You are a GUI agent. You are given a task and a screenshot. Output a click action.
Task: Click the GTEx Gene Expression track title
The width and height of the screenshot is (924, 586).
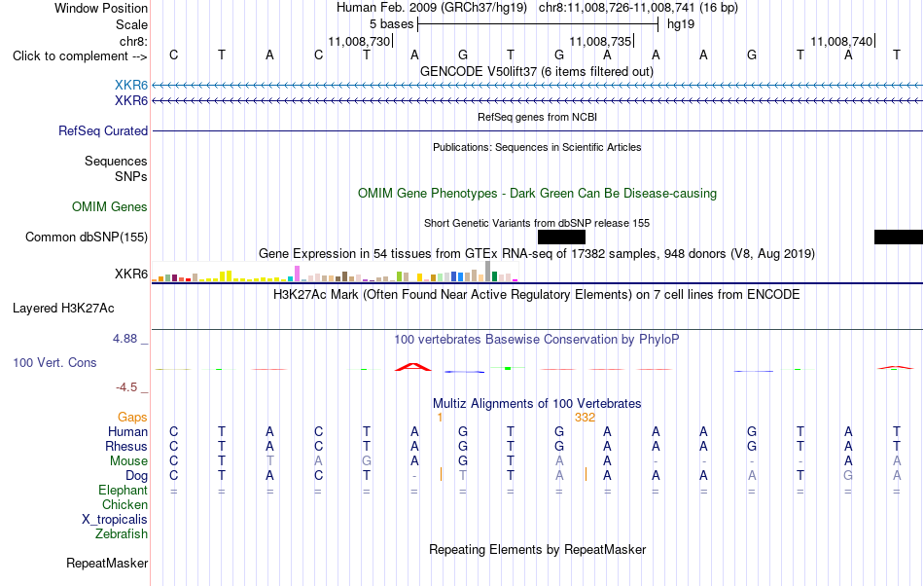[x=537, y=254]
